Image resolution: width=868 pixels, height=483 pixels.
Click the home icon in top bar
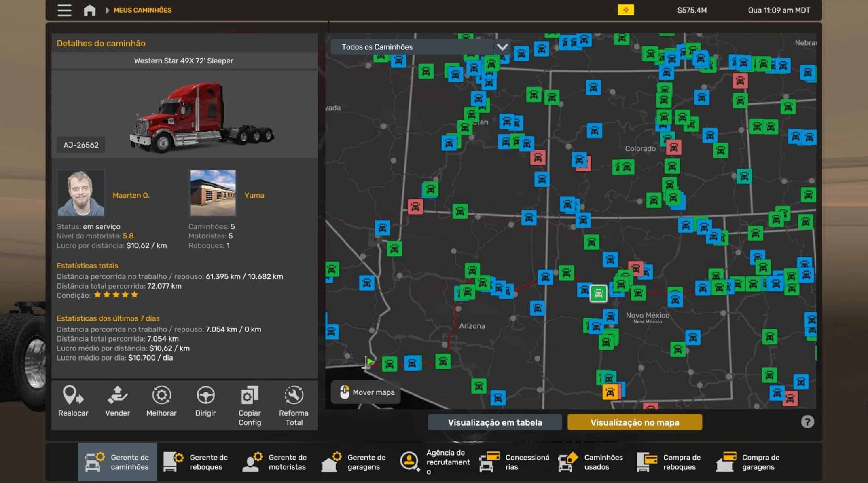(89, 10)
